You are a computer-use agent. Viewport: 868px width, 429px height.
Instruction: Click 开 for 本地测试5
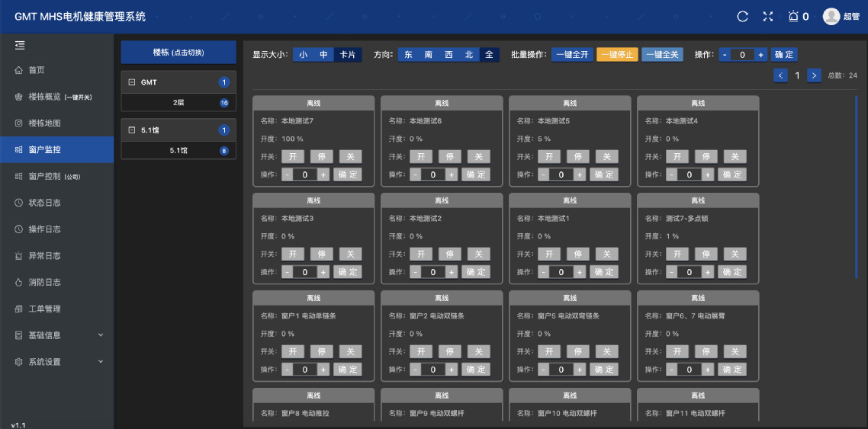tap(549, 157)
